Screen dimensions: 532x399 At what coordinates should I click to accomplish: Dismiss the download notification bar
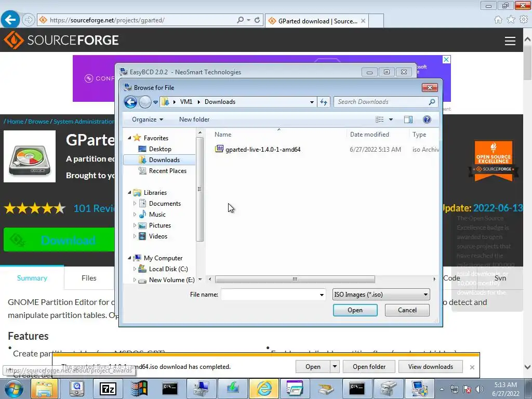click(x=472, y=367)
